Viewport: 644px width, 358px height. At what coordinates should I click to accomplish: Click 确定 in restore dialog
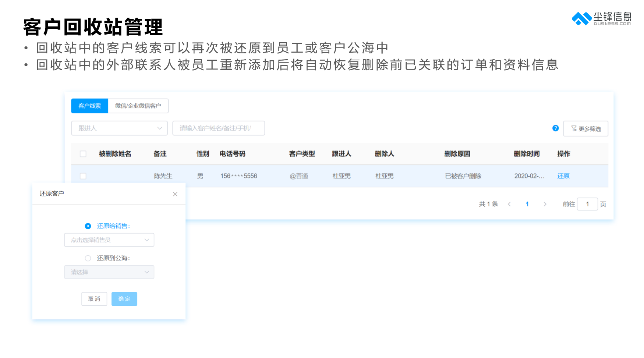pyautogui.click(x=124, y=299)
